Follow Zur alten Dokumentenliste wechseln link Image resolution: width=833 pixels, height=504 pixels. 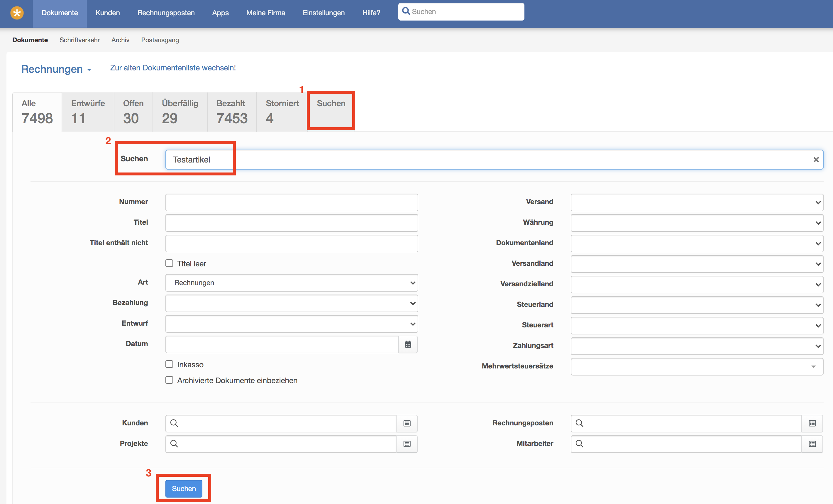[173, 67]
